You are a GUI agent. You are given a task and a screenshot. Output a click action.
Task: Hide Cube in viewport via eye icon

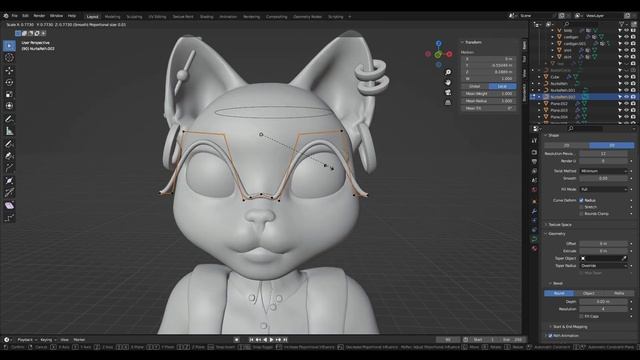pos(627,77)
